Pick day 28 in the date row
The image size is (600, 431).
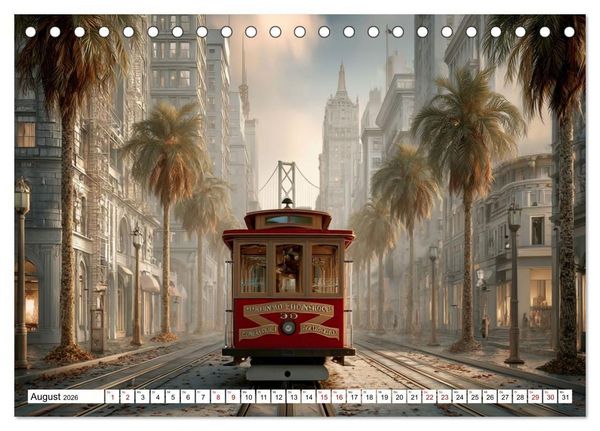(520, 397)
